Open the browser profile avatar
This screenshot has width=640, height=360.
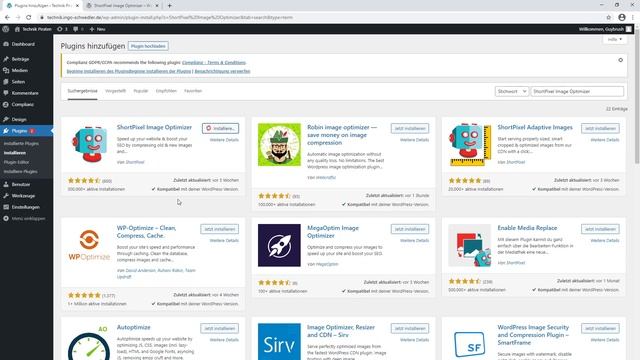(622, 18)
